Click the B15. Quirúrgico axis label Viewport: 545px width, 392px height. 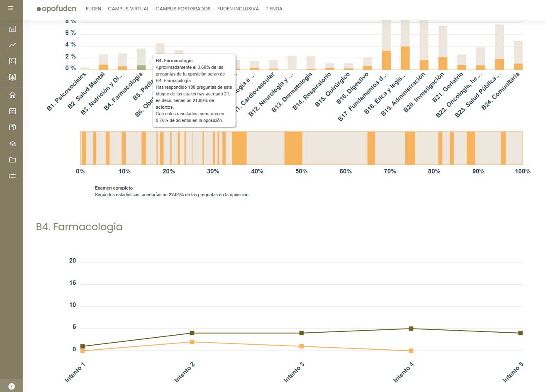coord(333,90)
